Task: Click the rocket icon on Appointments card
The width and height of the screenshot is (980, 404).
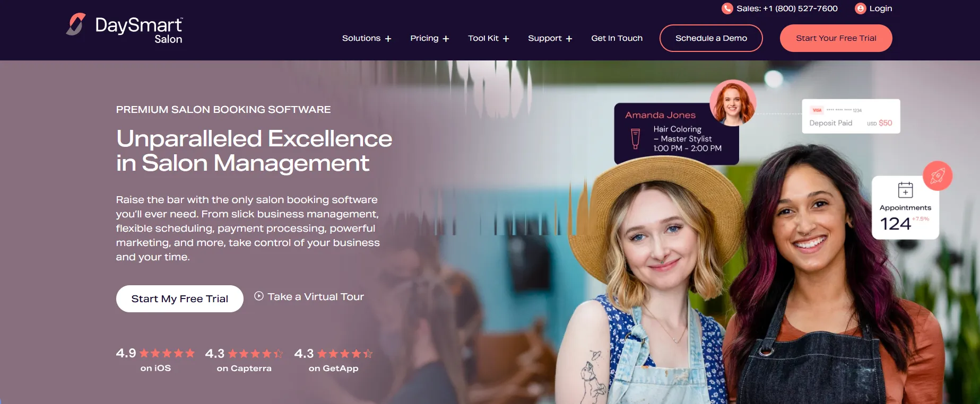Action: click(x=938, y=175)
